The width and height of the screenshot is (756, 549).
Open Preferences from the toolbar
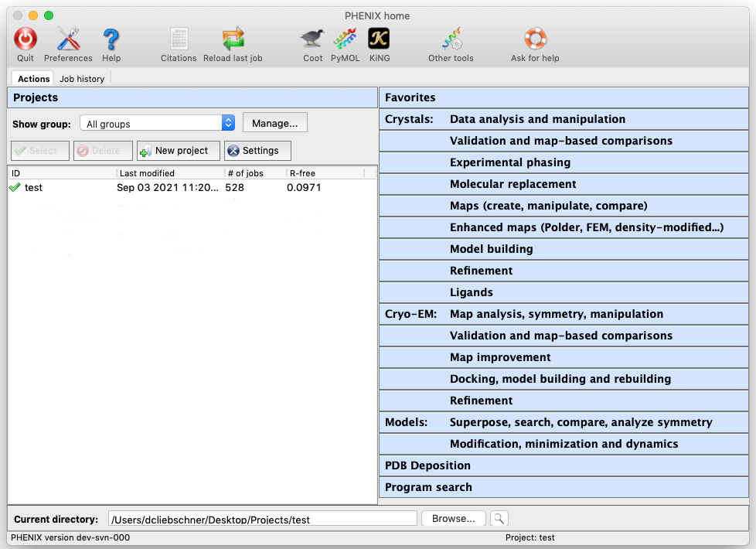[x=68, y=39]
